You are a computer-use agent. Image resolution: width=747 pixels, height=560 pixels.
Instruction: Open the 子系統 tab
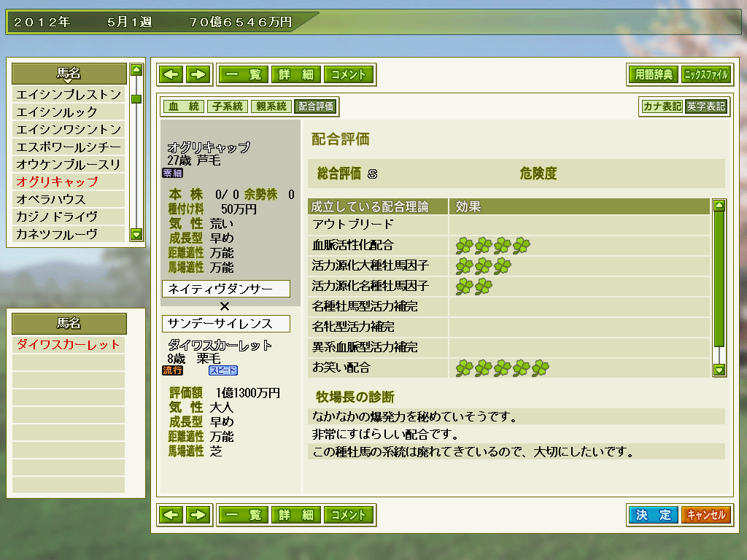(228, 106)
